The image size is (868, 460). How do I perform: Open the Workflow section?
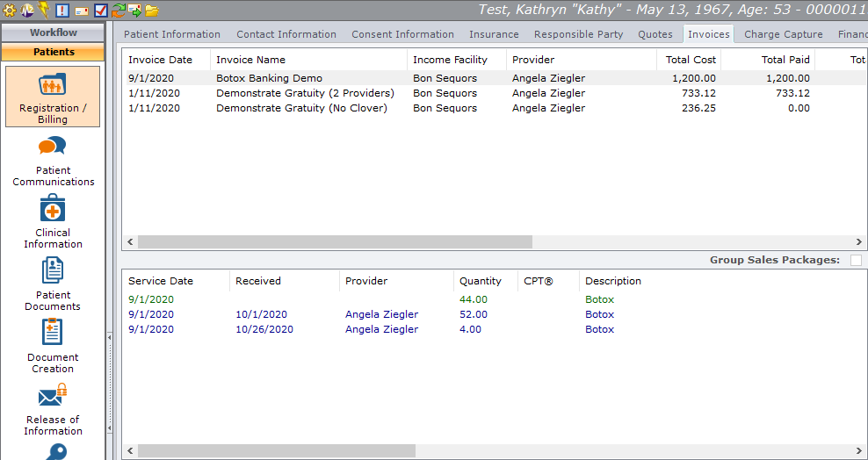[x=53, y=32]
